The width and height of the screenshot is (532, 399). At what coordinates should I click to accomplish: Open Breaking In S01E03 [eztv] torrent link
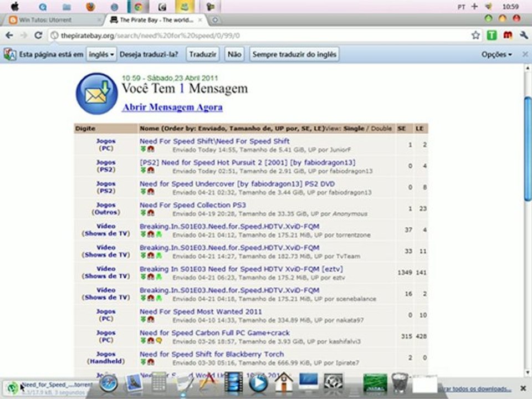241,269
